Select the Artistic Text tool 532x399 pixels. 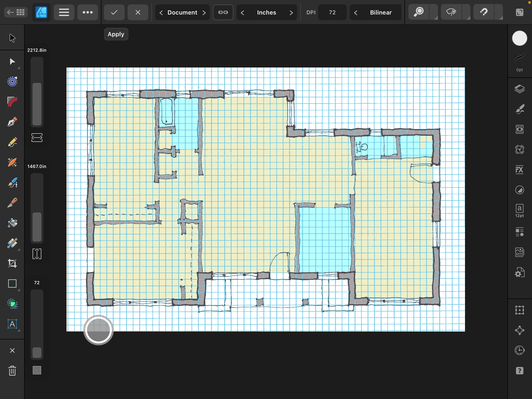pyautogui.click(x=12, y=324)
